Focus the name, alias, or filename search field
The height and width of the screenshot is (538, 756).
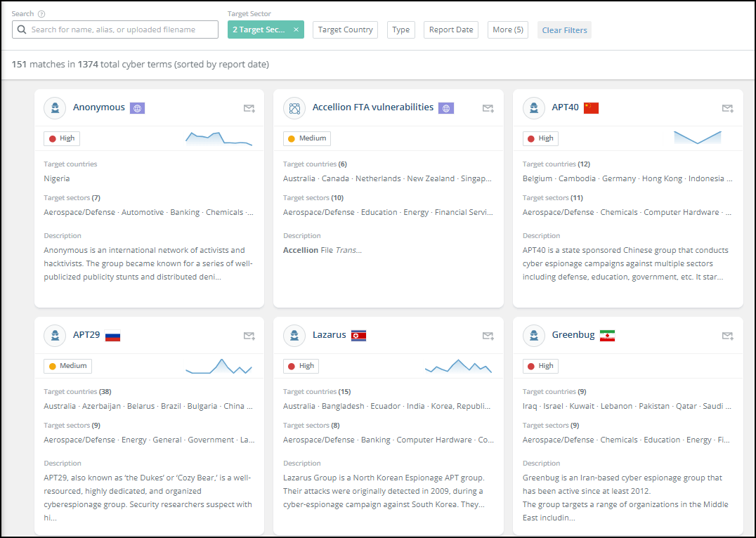(x=115, y=29)
